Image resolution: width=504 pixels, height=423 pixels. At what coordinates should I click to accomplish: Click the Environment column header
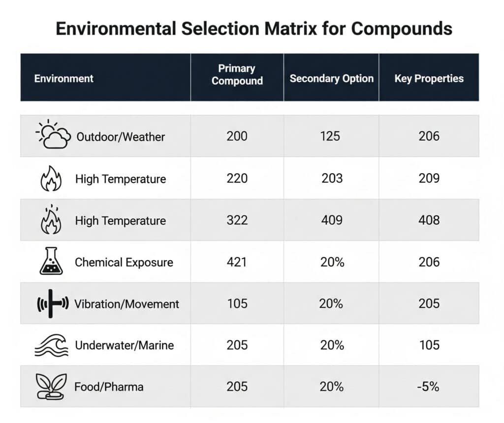tap(63, 78)
